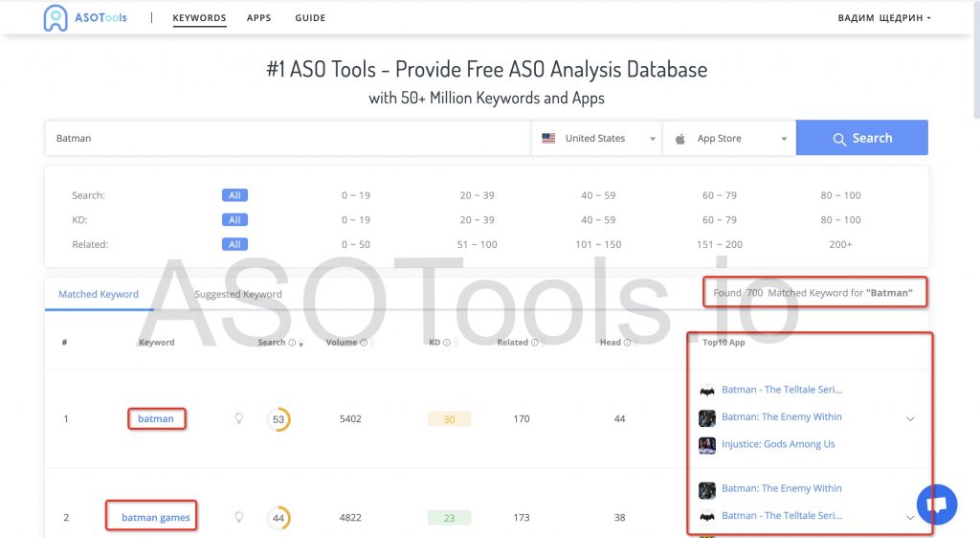Click the volume value 4822
The image size is (980, 538).
(350, 517)
